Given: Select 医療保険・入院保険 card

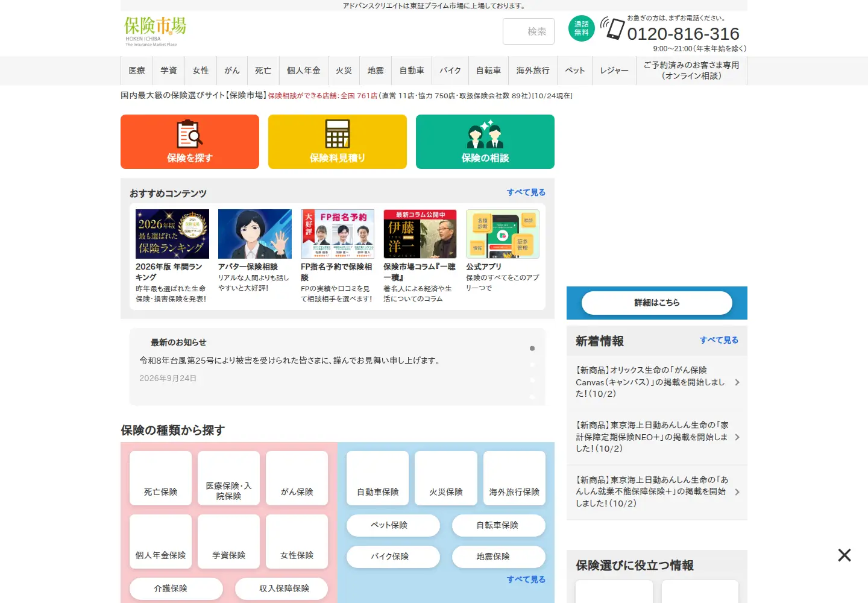Looking at the screenshot, I should 229,478.
